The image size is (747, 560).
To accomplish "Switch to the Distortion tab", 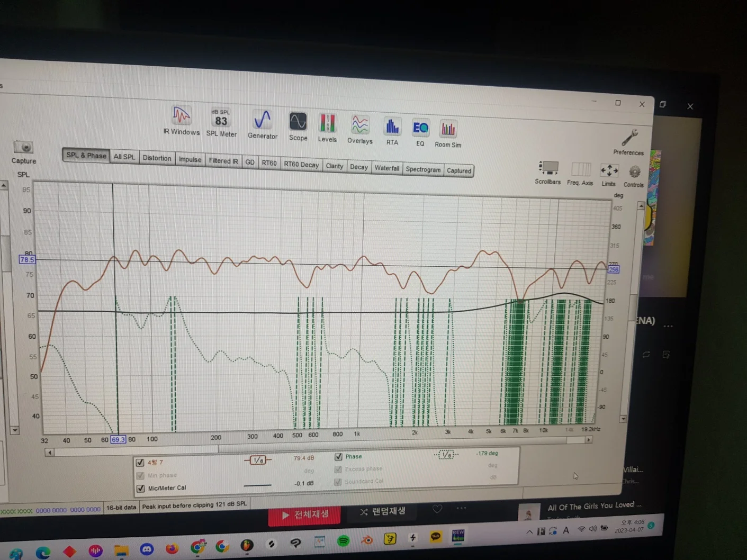I will pyautogui.click(x=157, y=158).
